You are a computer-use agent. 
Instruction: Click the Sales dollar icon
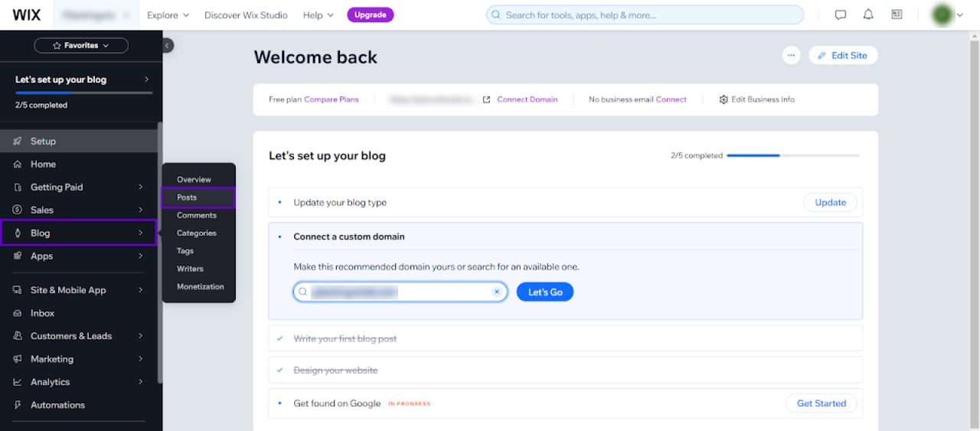point(17,210)
